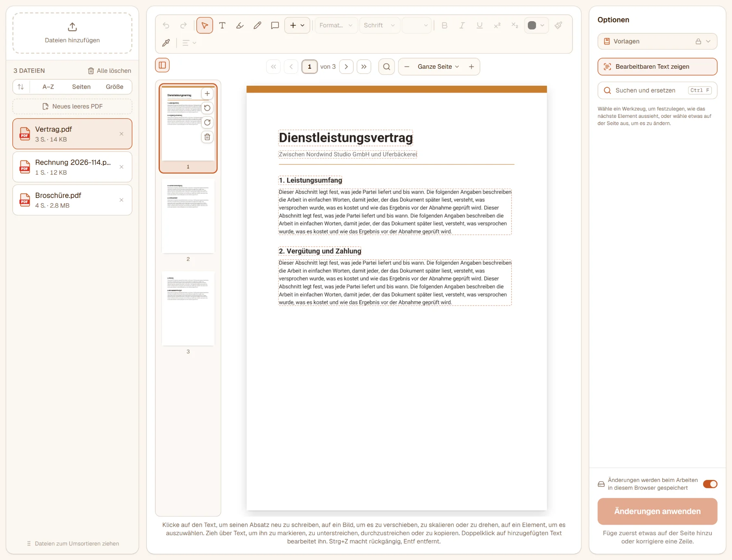Screen dimensions: 732x560
Task: Open the Schrift font dropdown
Action: (x=379, y=25)
